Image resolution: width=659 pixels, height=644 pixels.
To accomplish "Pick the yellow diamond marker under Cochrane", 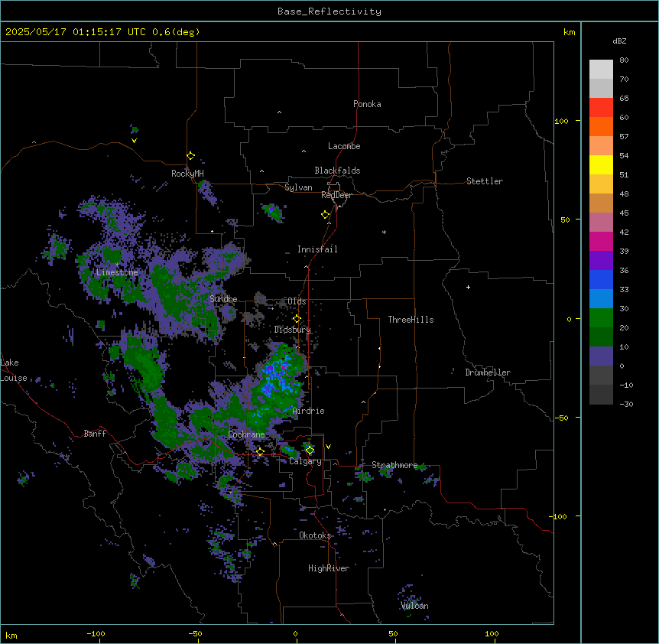I will (260, 452).
